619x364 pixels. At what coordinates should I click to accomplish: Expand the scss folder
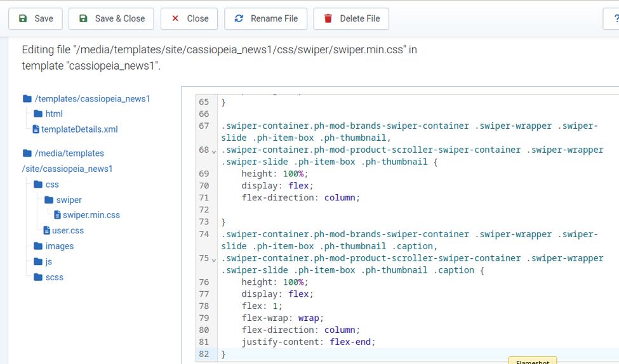[x=54, y=277]
